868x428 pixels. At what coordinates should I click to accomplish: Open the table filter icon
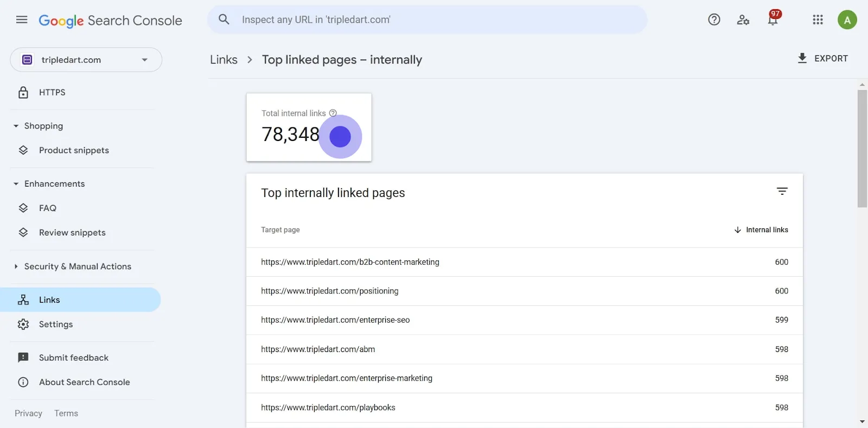click(x=782, y=191)
